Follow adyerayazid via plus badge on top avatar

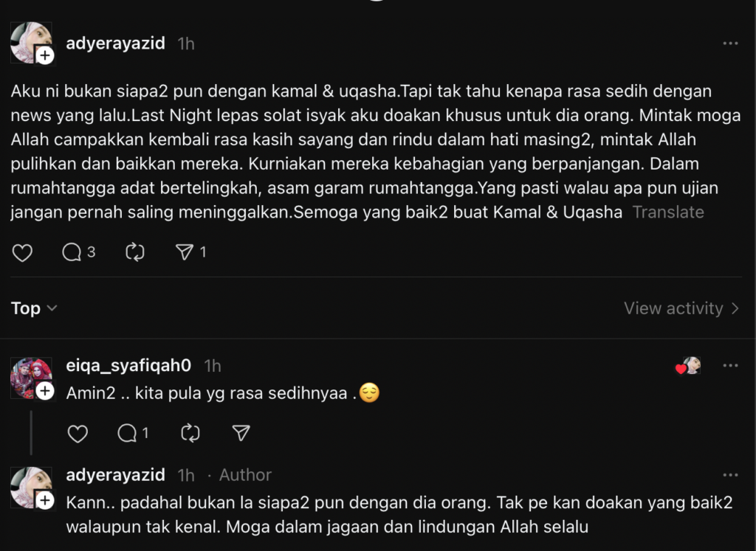coord(45,55)
